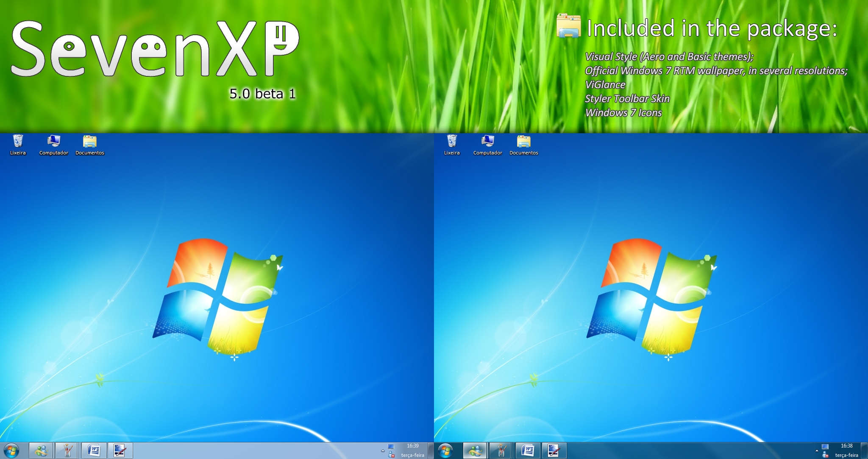Launch Messenger from left light taskbar
Screen dimensions: 868x459
pos(41,451)
